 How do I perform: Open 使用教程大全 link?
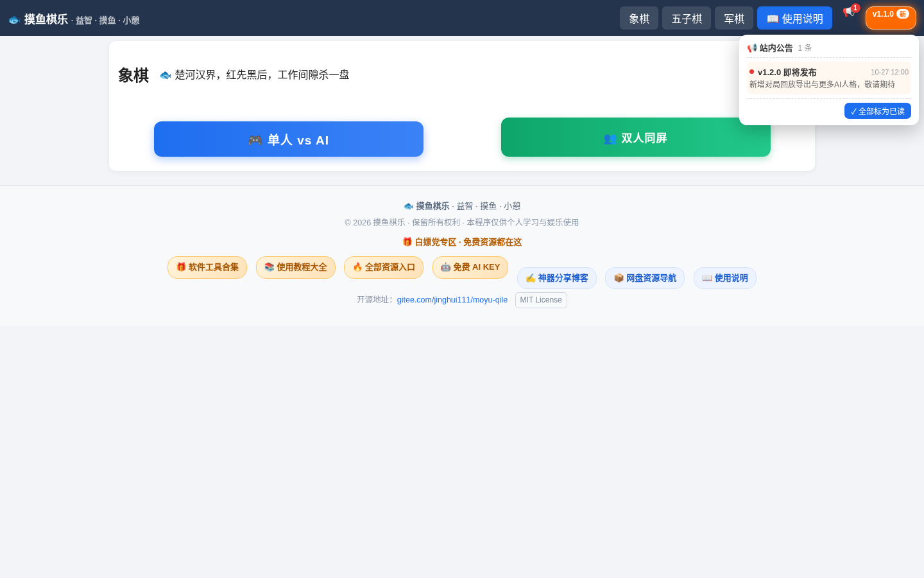(x=296, y=267)
